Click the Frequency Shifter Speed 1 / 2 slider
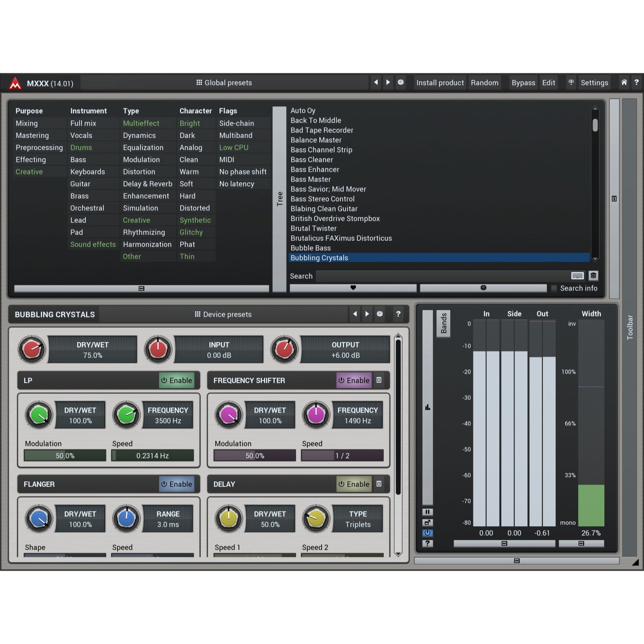The width and height of the screenshot is (644, 644). [342, 456]
